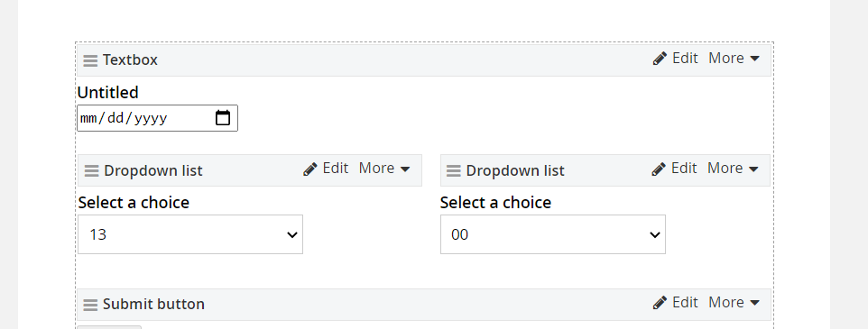
Task: Click the Textbox pencil edit icon
Action: point(660,59)
